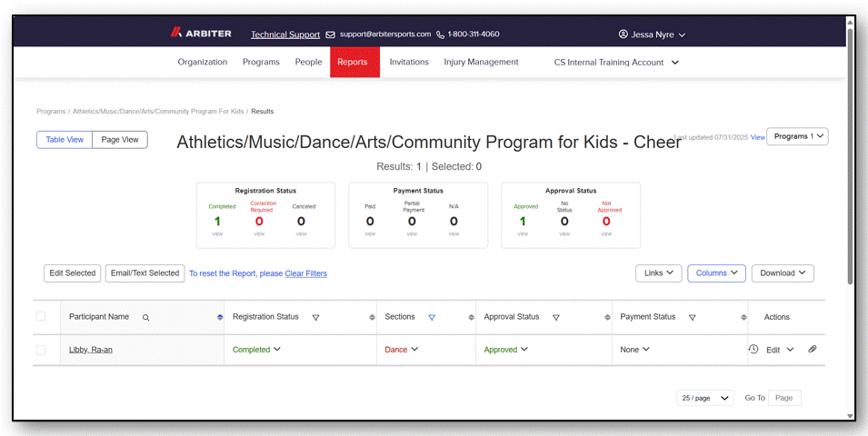Viewport: 868px width, 436px height.
Task: Open the Programs menu
Action: pyautogui.click(x=261, y=62)
